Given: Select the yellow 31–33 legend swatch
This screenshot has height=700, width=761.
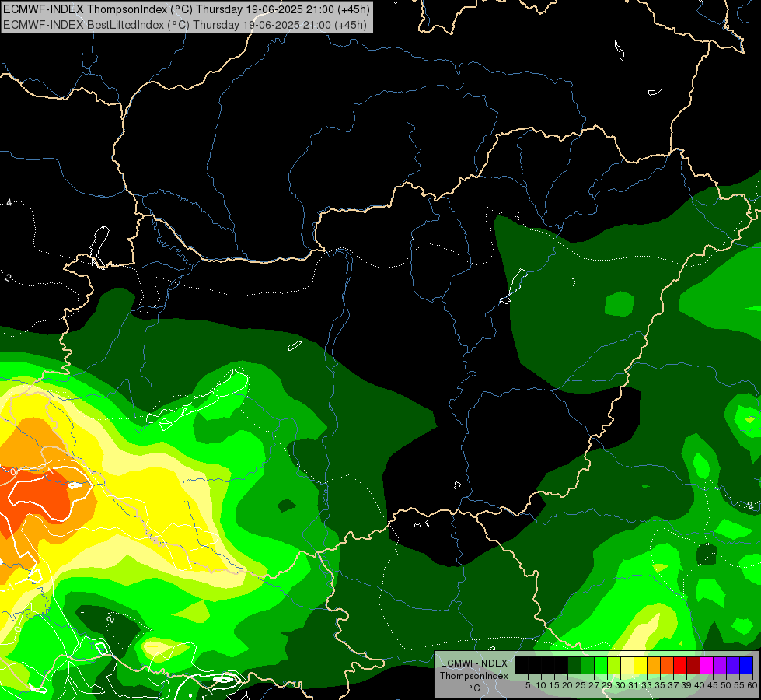Looking at the screenshot, I should coord(641,665).
